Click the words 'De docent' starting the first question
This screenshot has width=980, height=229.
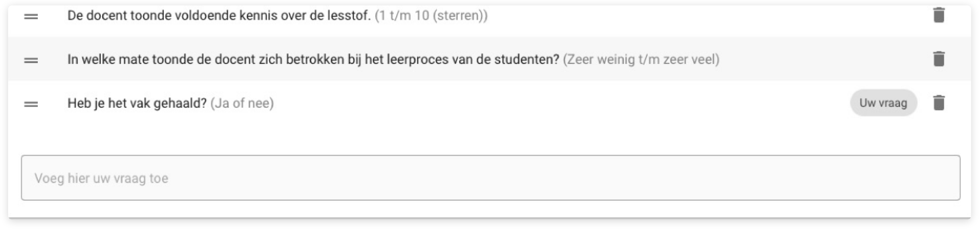coord(97,16)
